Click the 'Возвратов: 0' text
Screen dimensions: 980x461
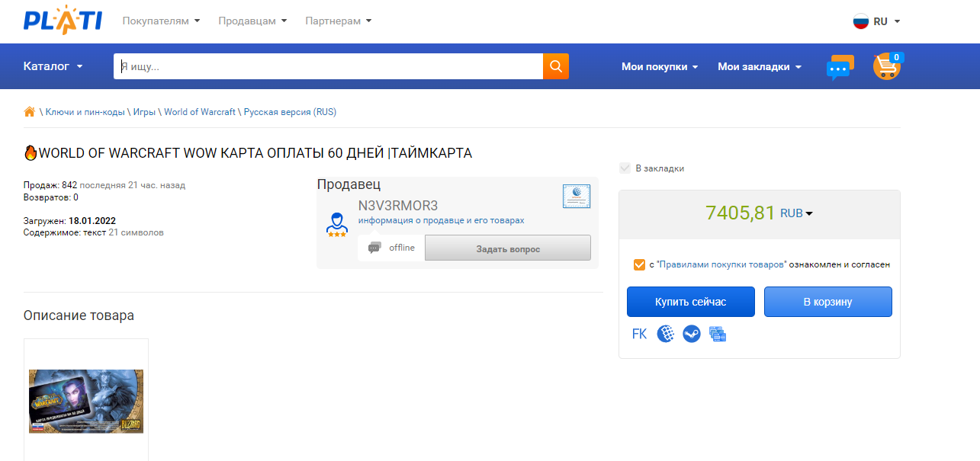pos(51,197)
